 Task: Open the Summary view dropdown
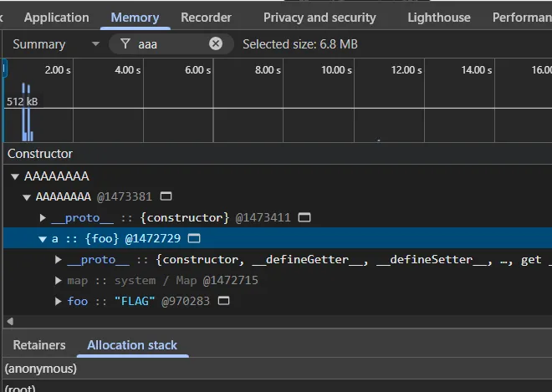tap(55, 43)
